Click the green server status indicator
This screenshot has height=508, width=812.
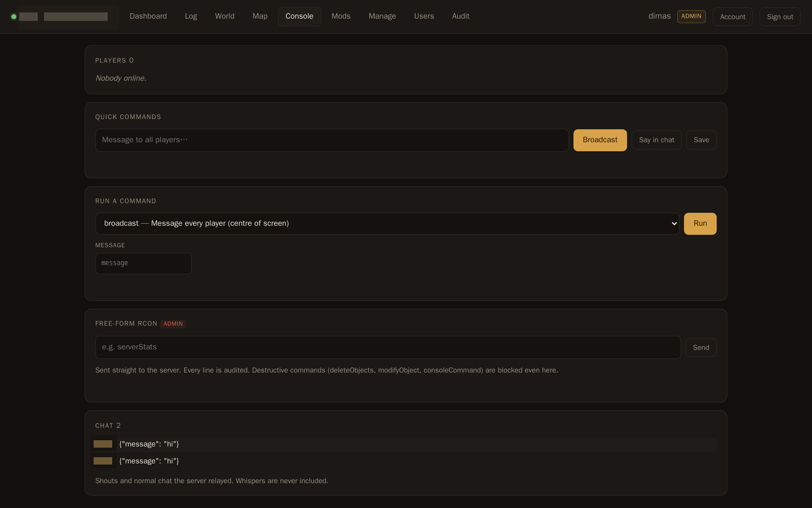coord(14,16)
